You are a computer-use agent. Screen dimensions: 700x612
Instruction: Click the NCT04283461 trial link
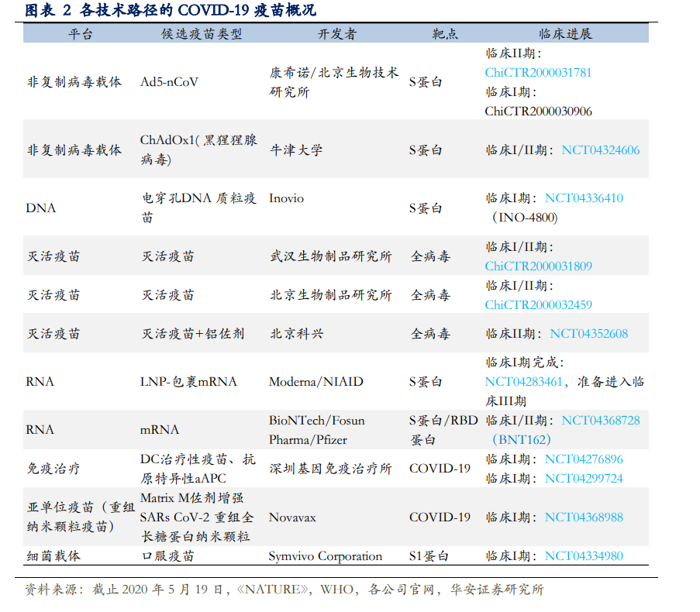point(524,382)
